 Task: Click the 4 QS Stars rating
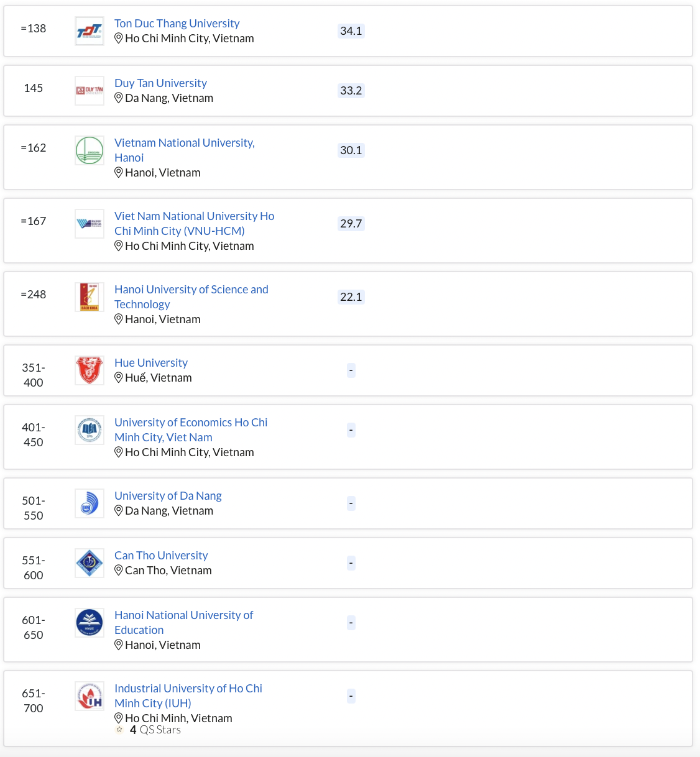(155, 730)
